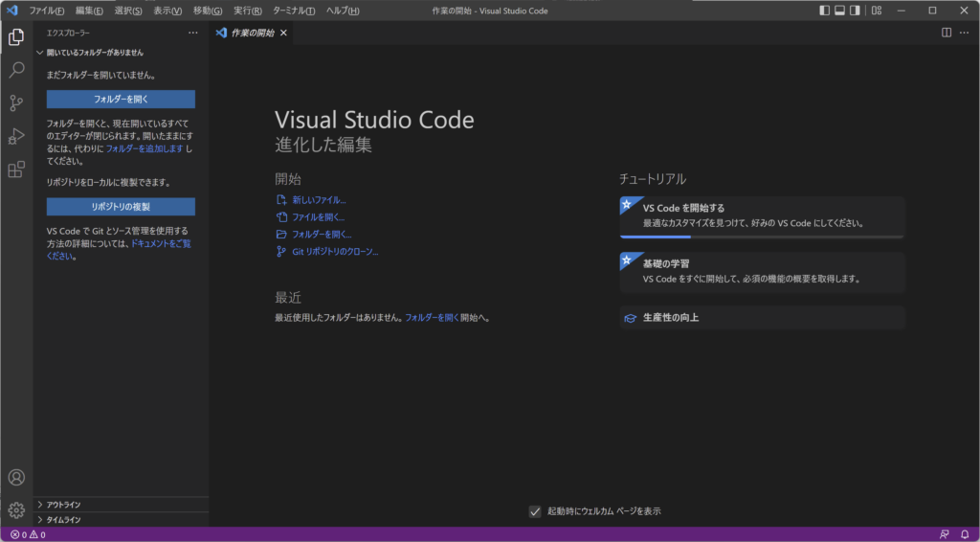Screen dimensions: 980x542
Task: Click the new file icon beside 新しいファイル
Action: [x=281, y=200]
